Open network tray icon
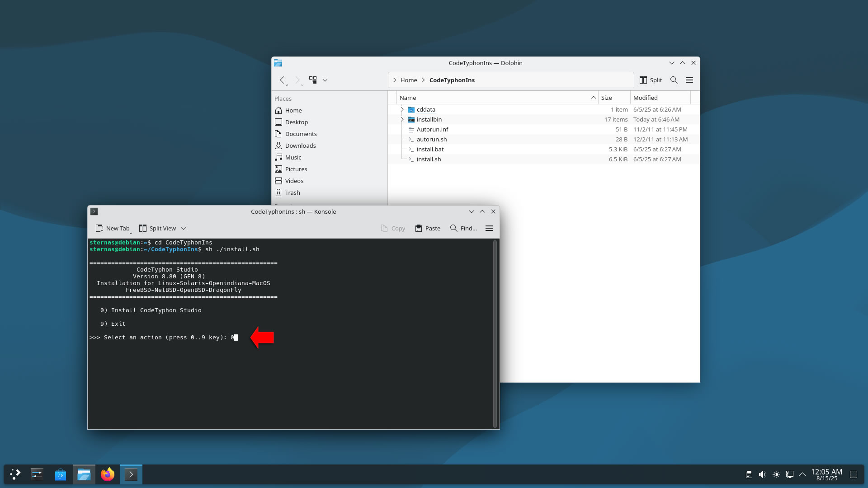This screenshot has width=868, height=488. point(790,474)
